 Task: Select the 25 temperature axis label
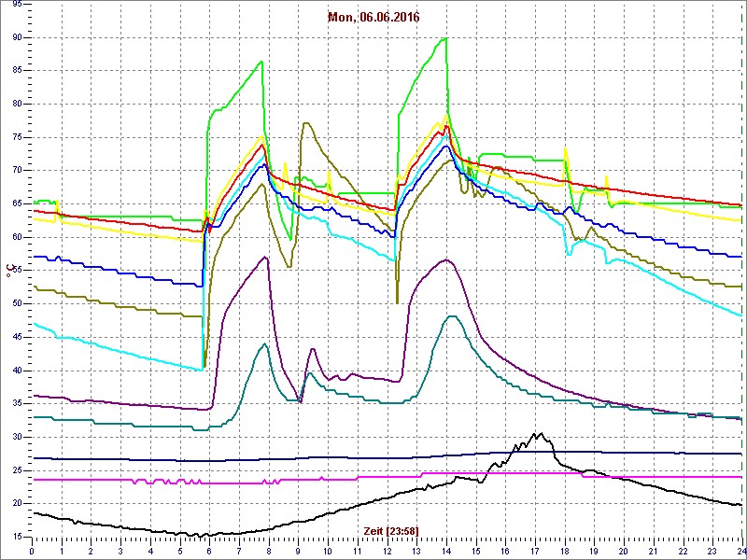17,470
